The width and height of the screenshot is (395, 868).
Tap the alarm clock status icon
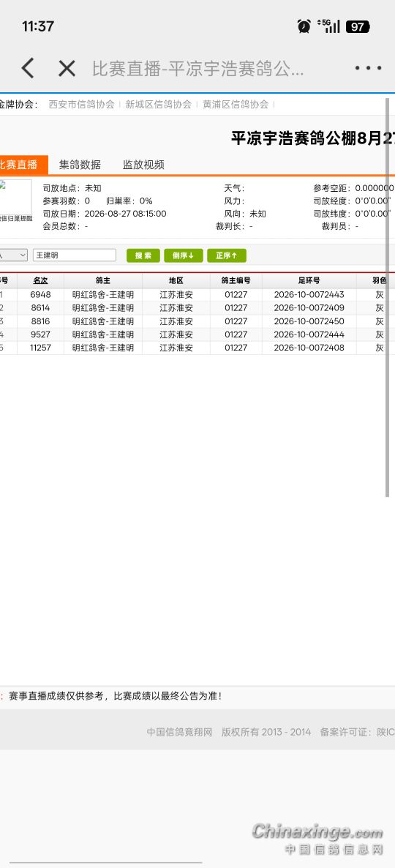point(304,26)
